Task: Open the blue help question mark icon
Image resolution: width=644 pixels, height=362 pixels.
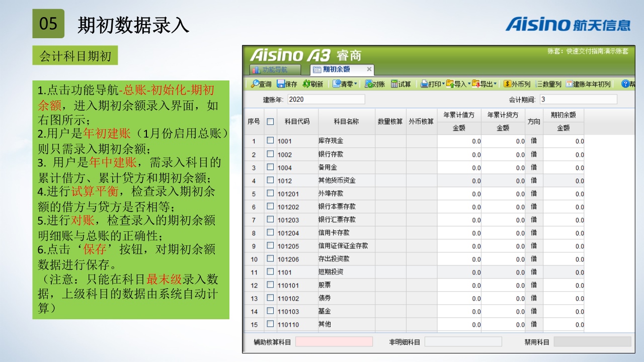Action: point(625,84)
